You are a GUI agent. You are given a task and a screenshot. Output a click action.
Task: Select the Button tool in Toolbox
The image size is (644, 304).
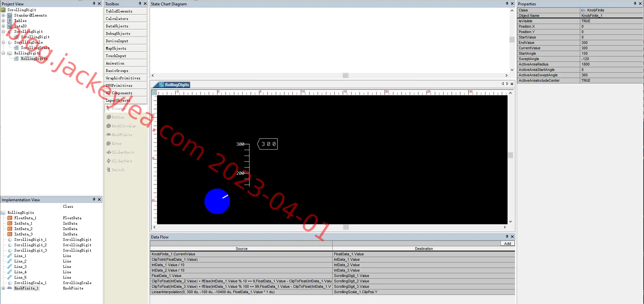[x=118, y=117]
